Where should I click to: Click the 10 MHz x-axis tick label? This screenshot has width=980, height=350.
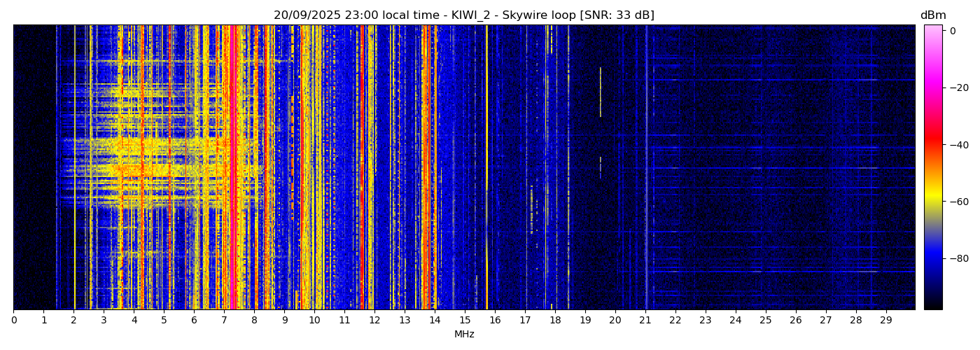coord(314,321)
